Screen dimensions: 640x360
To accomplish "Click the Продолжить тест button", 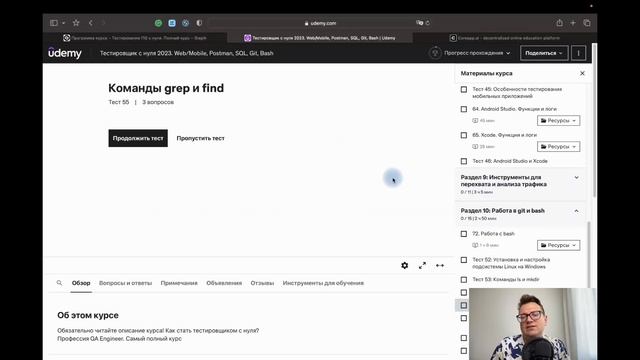I will point(138,138).
